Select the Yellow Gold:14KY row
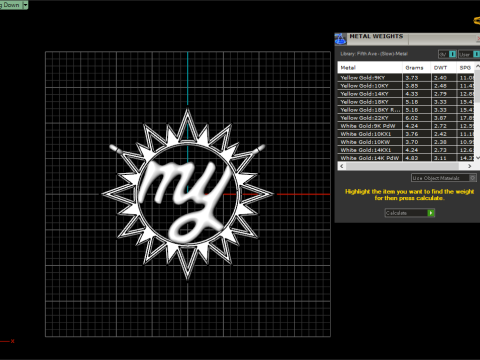The width and height of the screenshot is (480, 360). pyautogui.click(x=406, y=94)
